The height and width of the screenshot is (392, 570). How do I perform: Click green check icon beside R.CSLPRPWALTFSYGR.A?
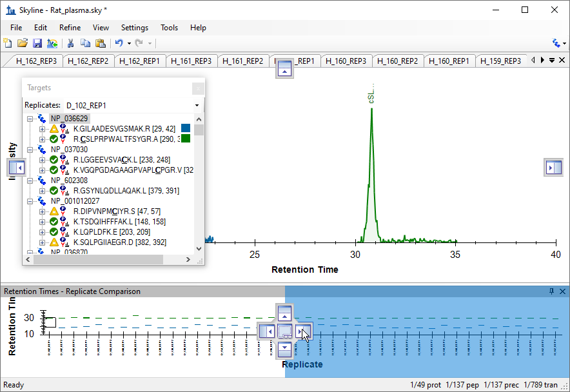tap(54, 139)
